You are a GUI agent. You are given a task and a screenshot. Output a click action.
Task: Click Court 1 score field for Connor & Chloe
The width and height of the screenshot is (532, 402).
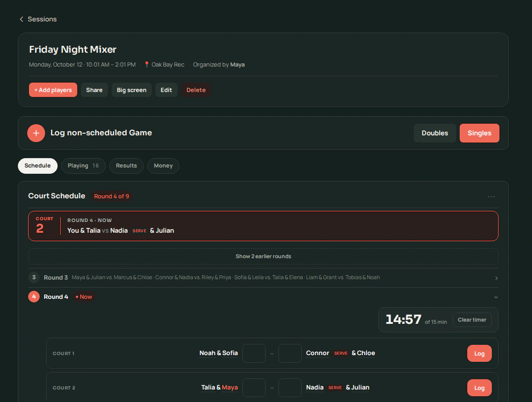pos(290,353)
